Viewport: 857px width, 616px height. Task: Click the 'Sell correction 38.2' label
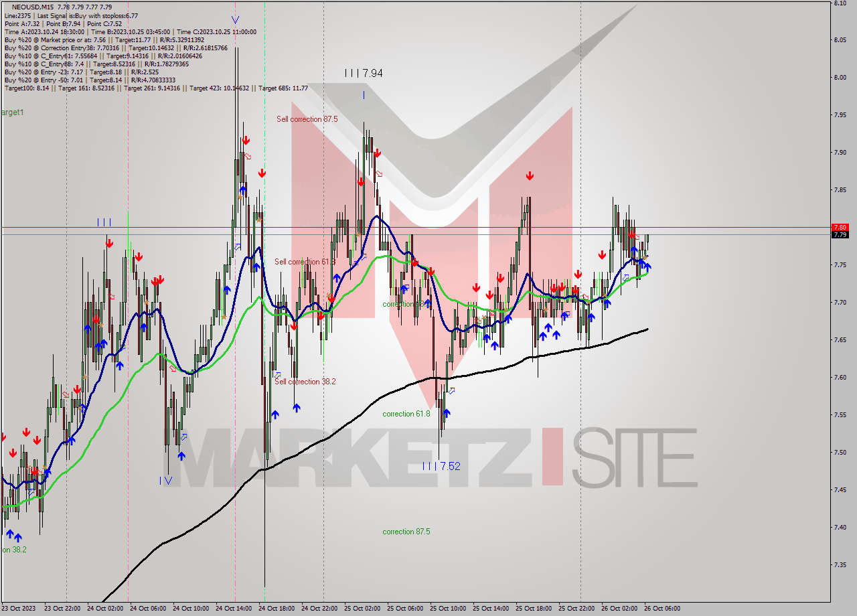pyautogui.click(x=305, y=382)
